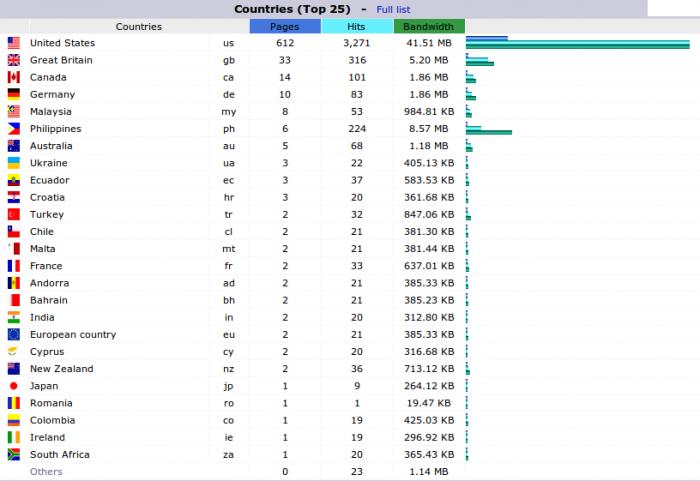The image size is (700, 481).
Task: Click the Great Britain traffic bar graph
Action: tap(480, 61)
